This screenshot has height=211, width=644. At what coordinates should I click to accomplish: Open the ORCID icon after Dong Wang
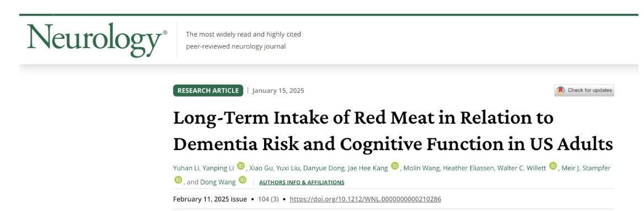243,180
